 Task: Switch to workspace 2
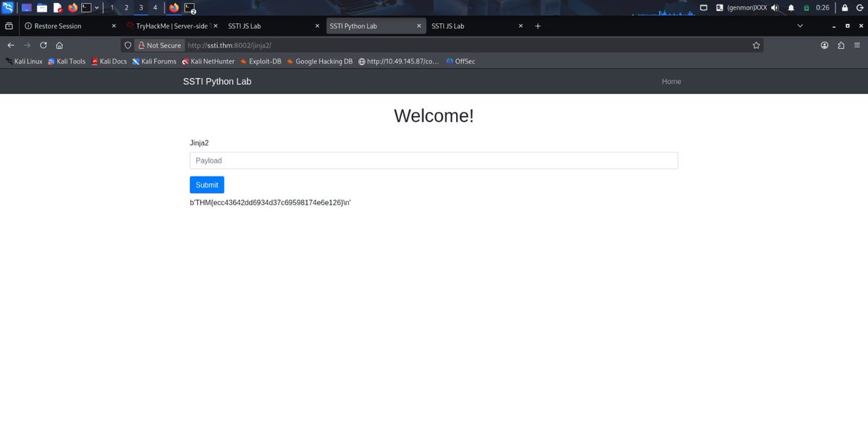click(126, 8)
